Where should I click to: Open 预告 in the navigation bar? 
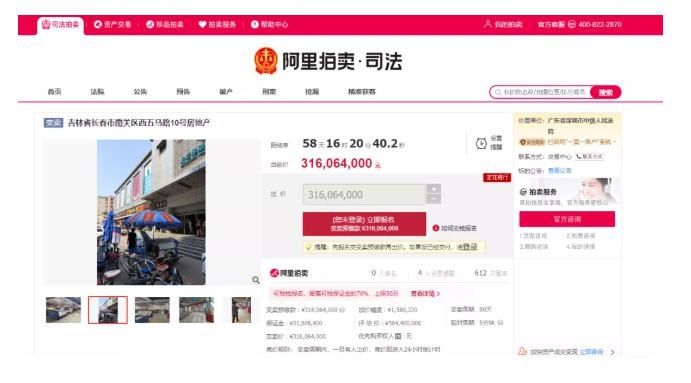(x=183, y=92)
